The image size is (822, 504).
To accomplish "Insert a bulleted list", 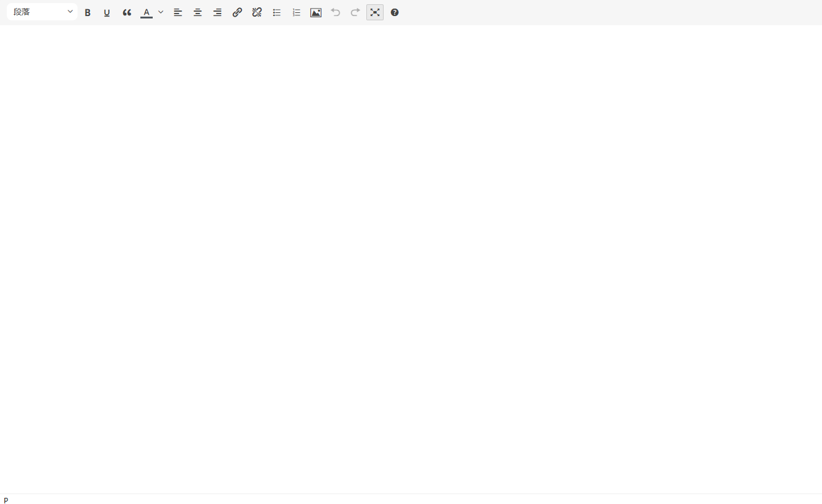I will coord(276,12).
